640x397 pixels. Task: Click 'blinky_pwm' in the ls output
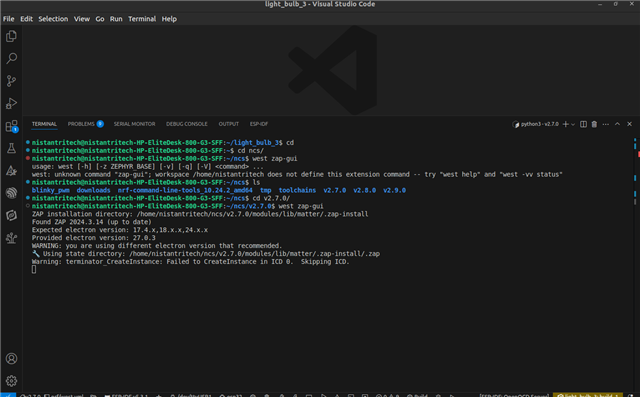[x=51, y=190]
